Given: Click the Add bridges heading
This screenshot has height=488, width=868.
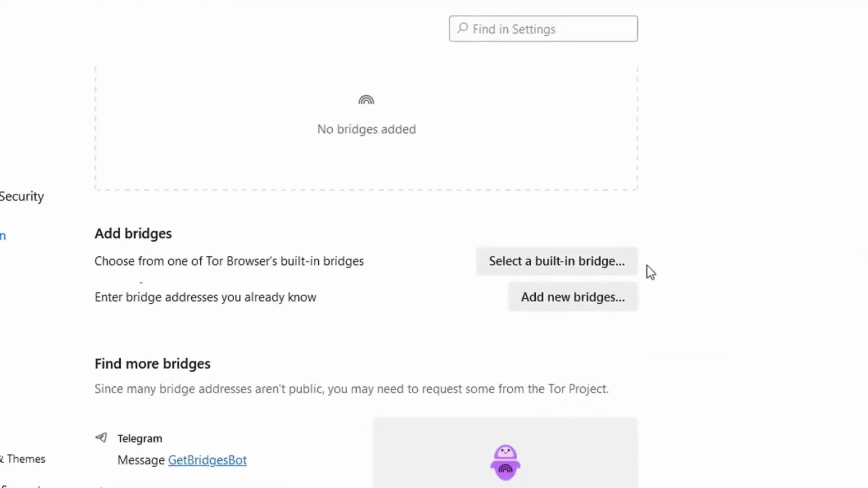Looking at the screenshot, I should pyautogui.click(x=133, y=234).
